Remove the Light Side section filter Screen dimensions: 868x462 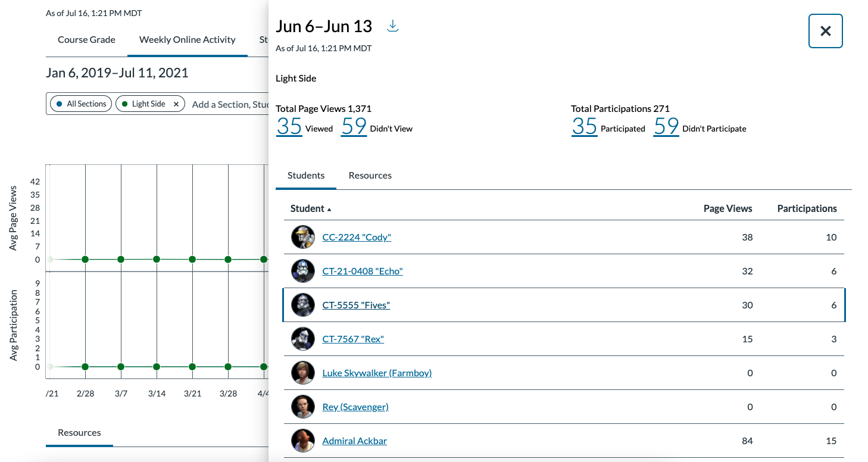[176, 104]
